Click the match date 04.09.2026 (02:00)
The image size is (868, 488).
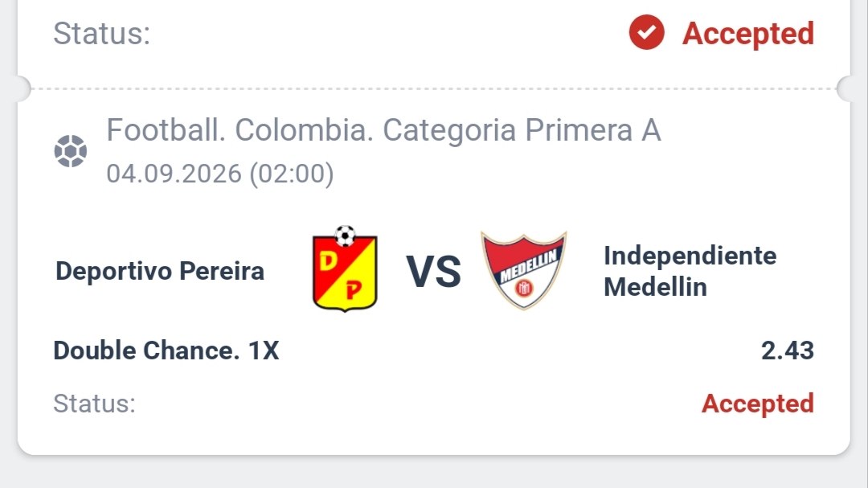point(219,174)
